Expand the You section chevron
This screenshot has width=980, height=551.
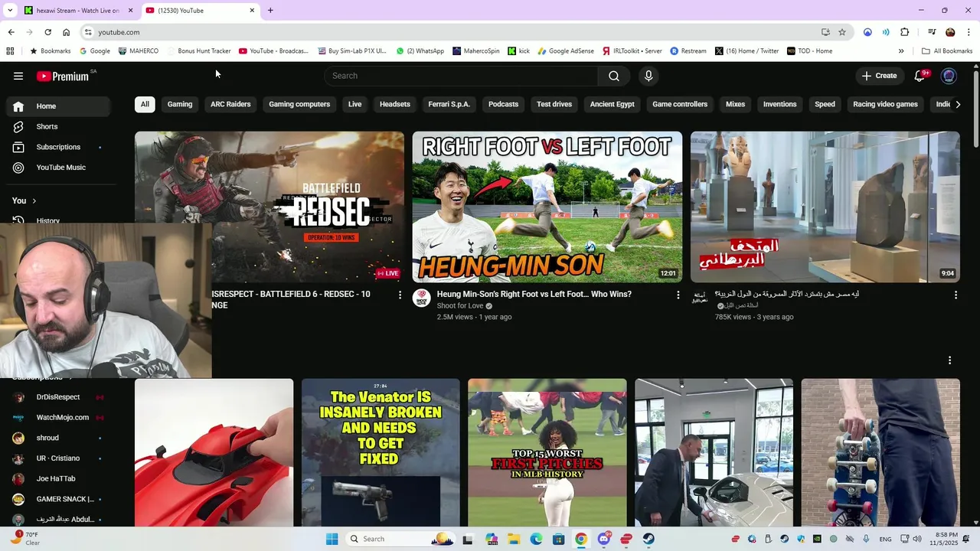(x=34, y=201)
